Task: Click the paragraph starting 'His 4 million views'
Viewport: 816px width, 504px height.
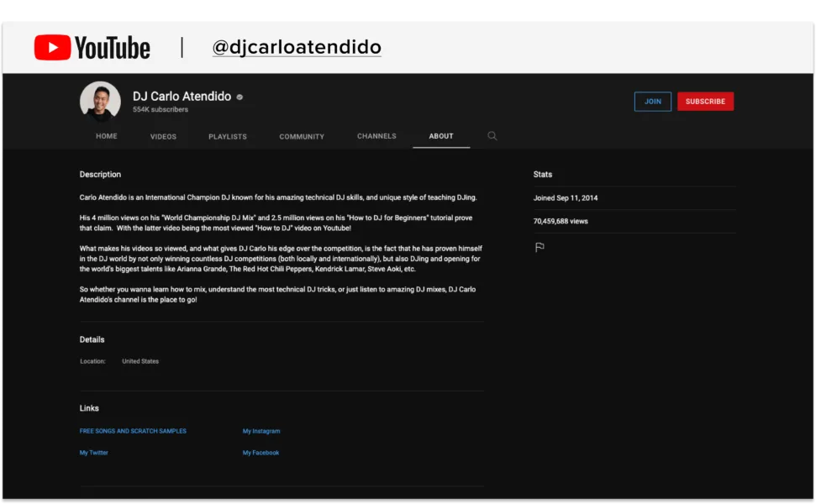Action: click(x=276, y=223)
